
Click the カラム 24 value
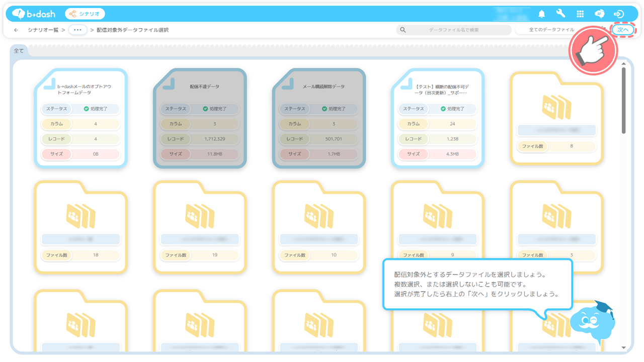pyautogui.click(x=453, y=124)
